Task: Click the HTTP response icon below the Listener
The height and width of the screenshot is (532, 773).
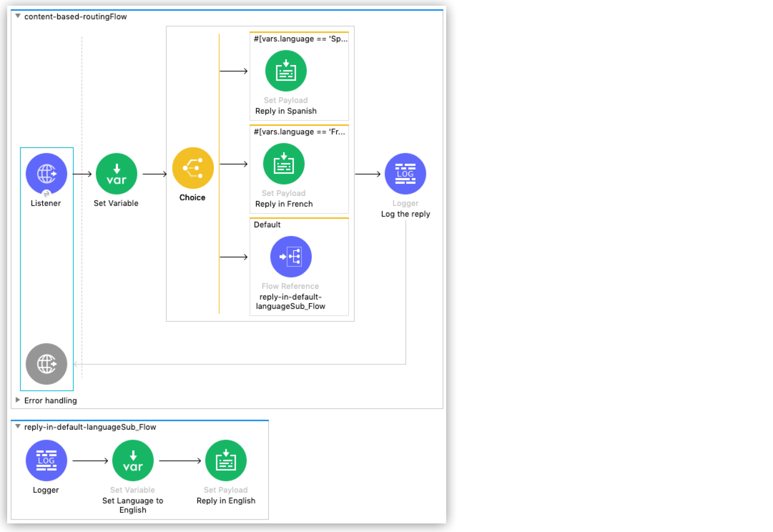Action: tap(46, 363)
